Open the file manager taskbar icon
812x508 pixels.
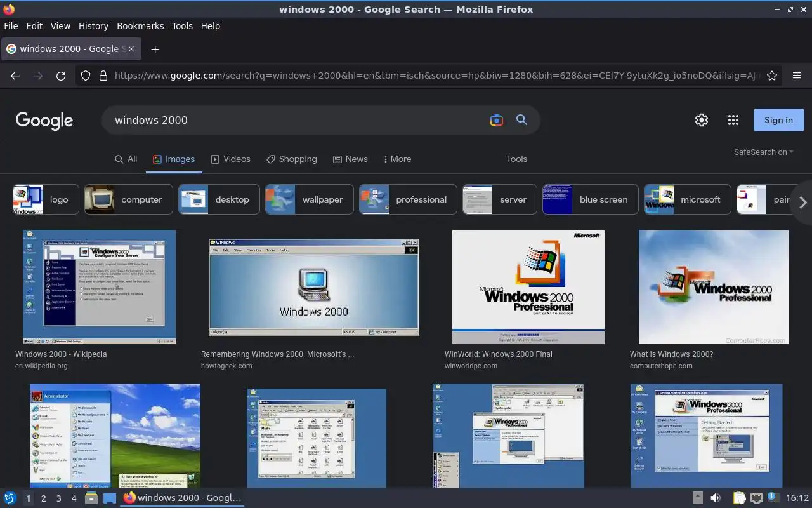(91, 498)
